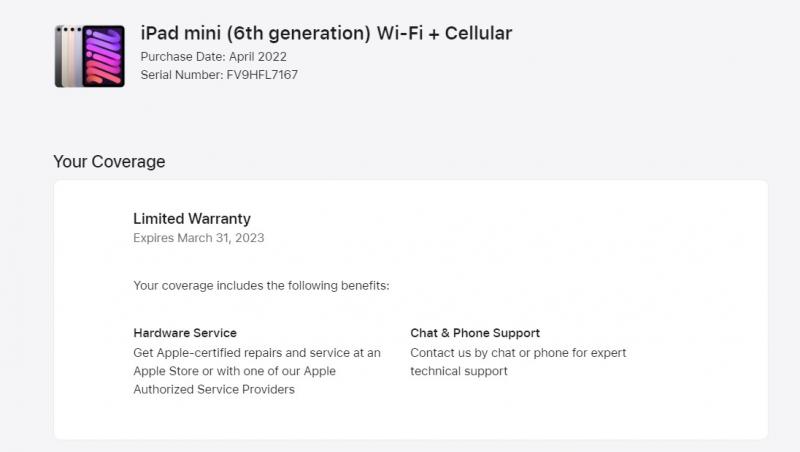The height and width of the screenshot is (452, 800).
Task: Click 'Your coverage includes the following benefits' text
Action: coord(261,286)
